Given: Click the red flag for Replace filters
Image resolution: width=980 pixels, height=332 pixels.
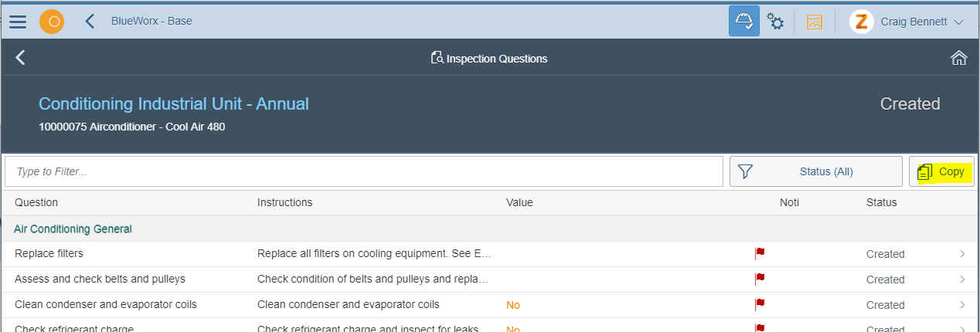Looking at the screenshot, I should [760, 253].
